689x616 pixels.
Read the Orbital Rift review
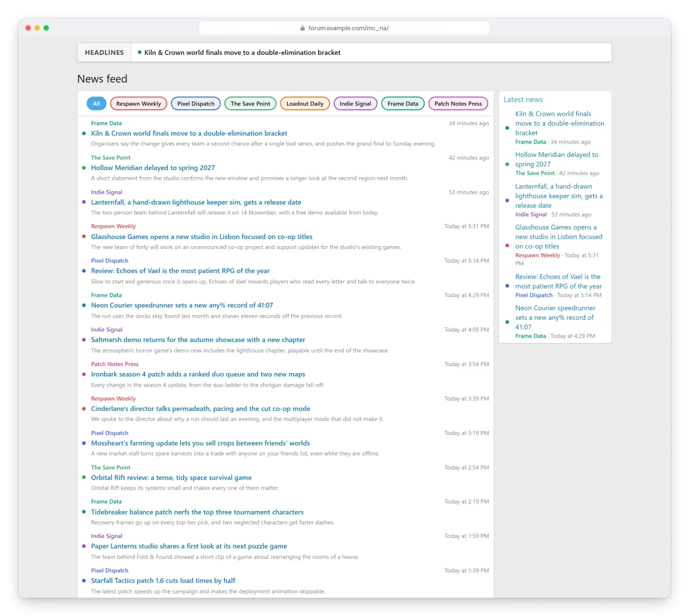click(x=171, y=478)
